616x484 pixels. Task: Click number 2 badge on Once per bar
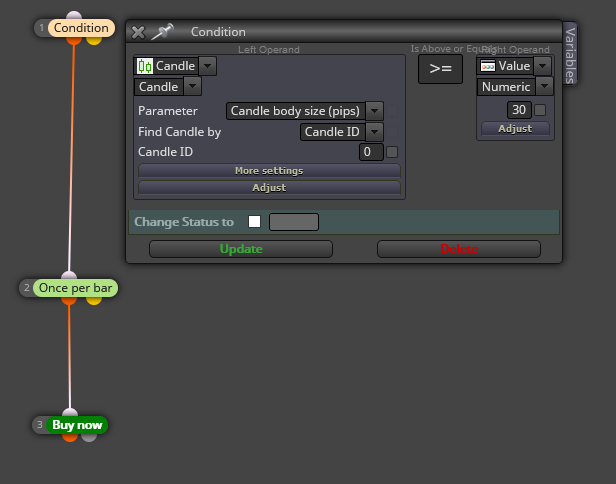(27, 288)
